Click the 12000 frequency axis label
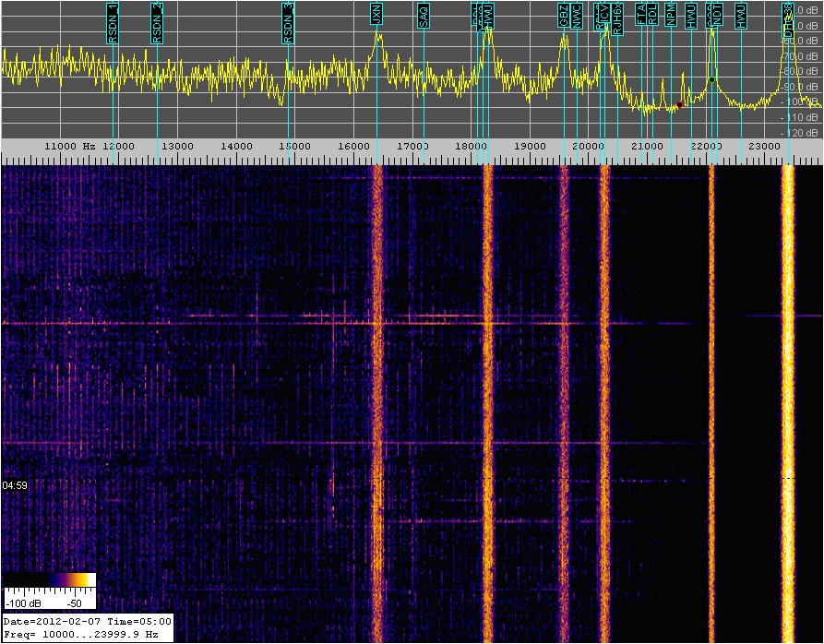 click(x=120, y=147)
